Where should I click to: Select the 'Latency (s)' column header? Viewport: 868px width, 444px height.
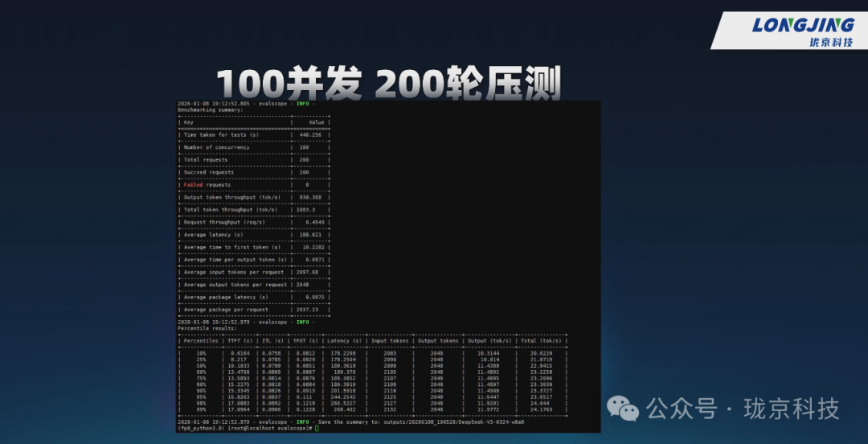point(344,341)
